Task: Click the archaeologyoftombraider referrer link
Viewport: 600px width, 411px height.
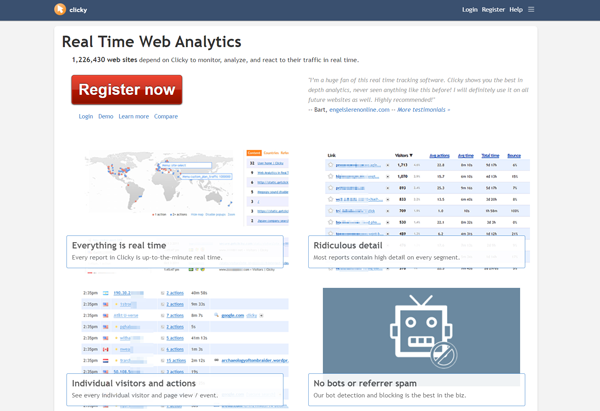Action: click(255, 360)
